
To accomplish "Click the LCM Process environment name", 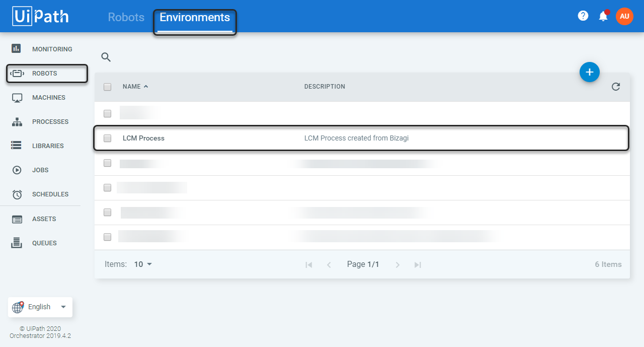I will 143,138.
